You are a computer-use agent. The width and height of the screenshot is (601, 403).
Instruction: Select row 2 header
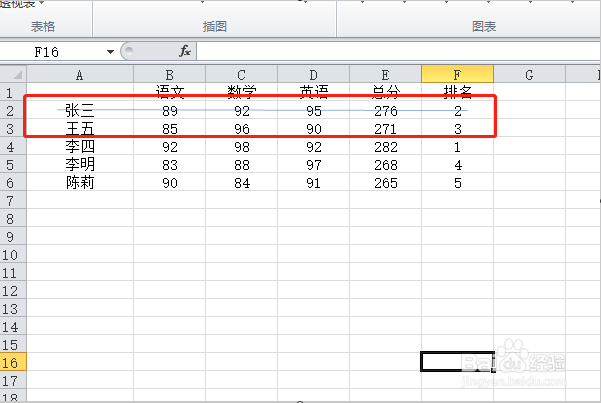pos(13,110)
